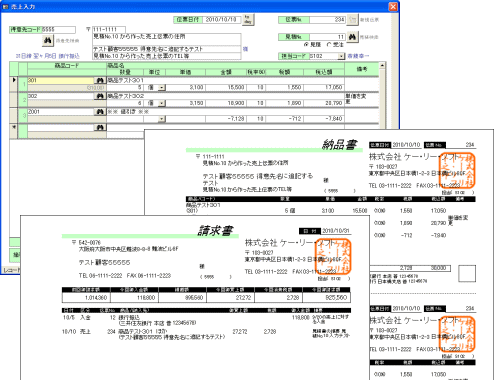Click the payment terms blue link text
This screenshot has height=380, width=500.
48,56
